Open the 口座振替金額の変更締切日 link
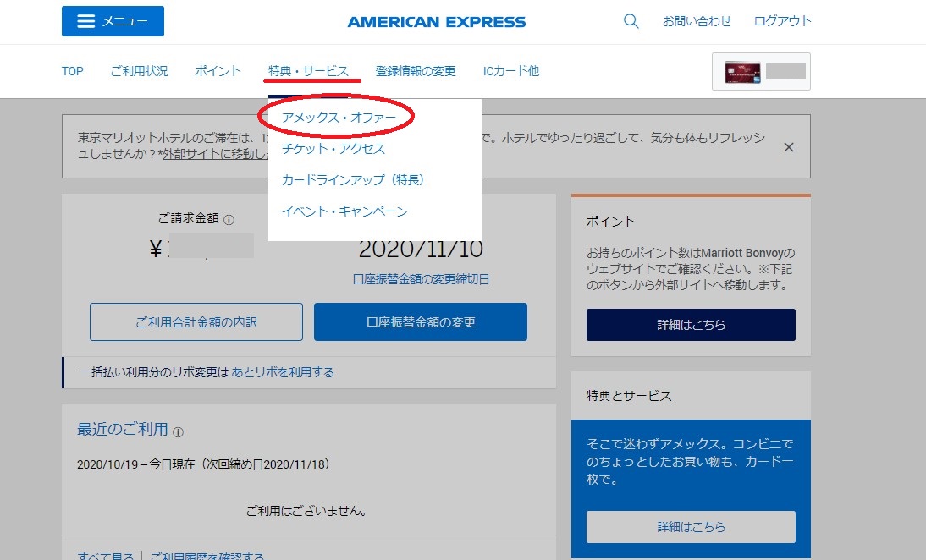 tap(421, 279)
